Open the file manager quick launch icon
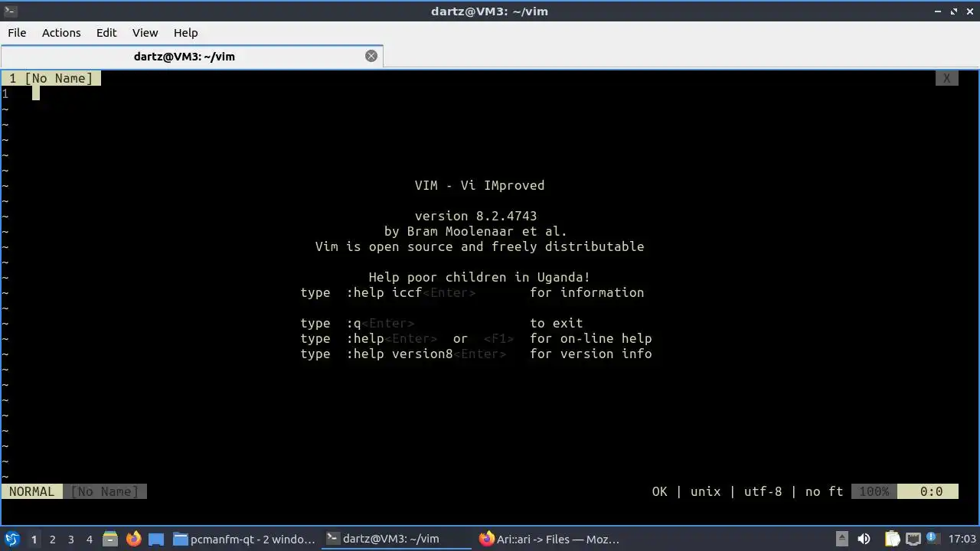 (110, 539)
